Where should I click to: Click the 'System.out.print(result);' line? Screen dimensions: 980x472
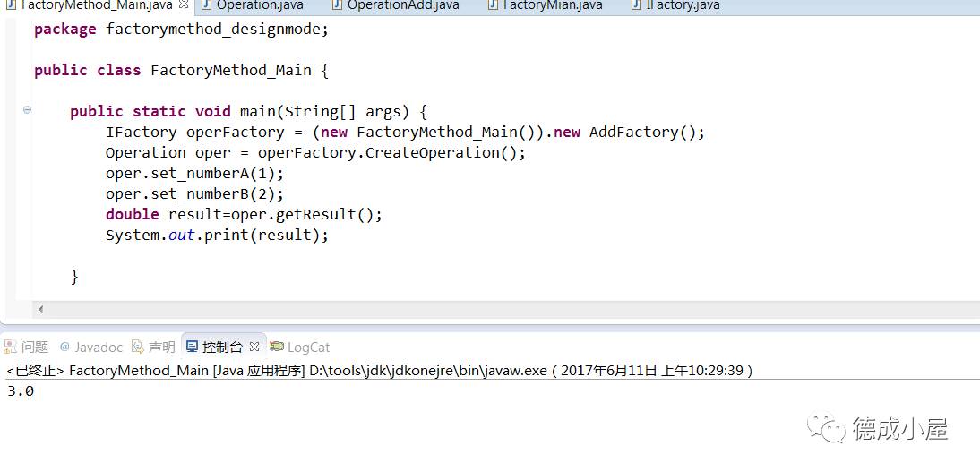click(217, 236)
